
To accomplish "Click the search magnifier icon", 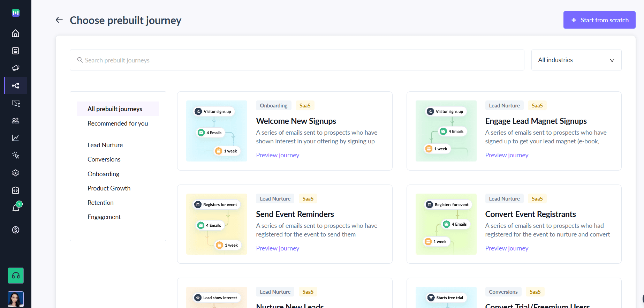I will point(80,60).
